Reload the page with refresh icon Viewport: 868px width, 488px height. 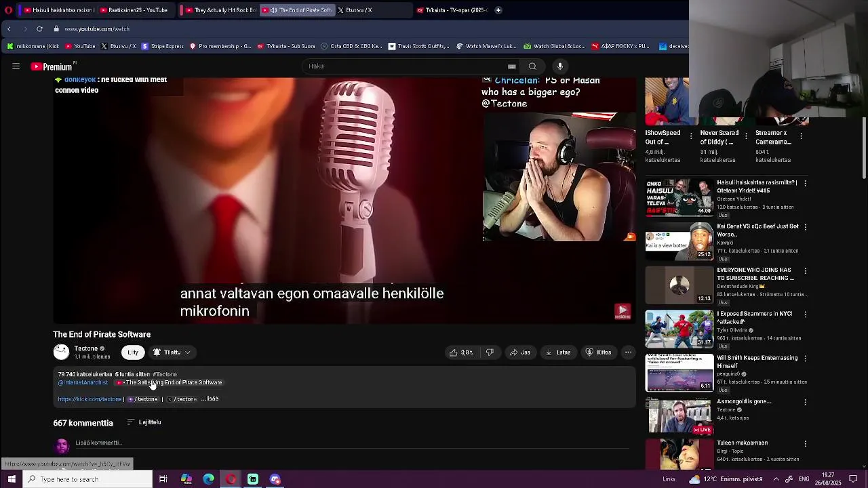coord(39,28)
